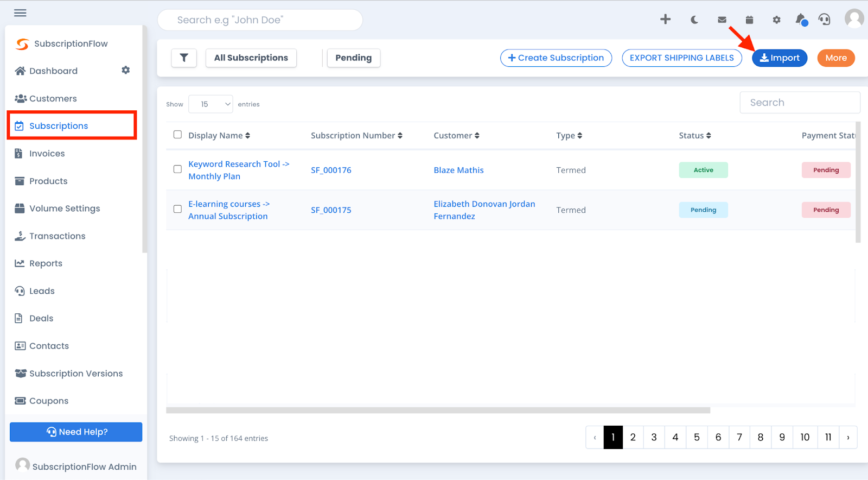Click the sidebar vertical scrollbar
Screen dimensions: 868x480
pyautogui.click(x=144, y=138)
